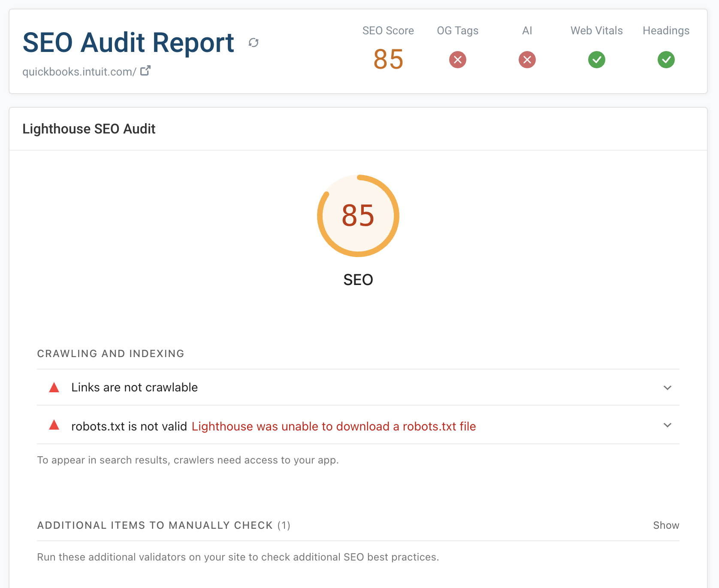The image size is (719, 588).
Task: Click the red failed icon under AI
Action: click(527, 60)
